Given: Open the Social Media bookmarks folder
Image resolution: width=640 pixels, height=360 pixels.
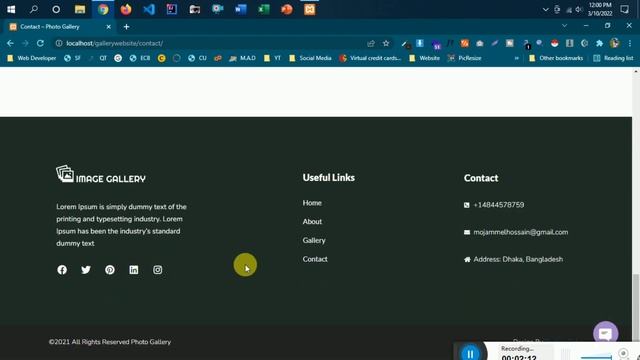Looking at the screenshot, I should point(310,58).
